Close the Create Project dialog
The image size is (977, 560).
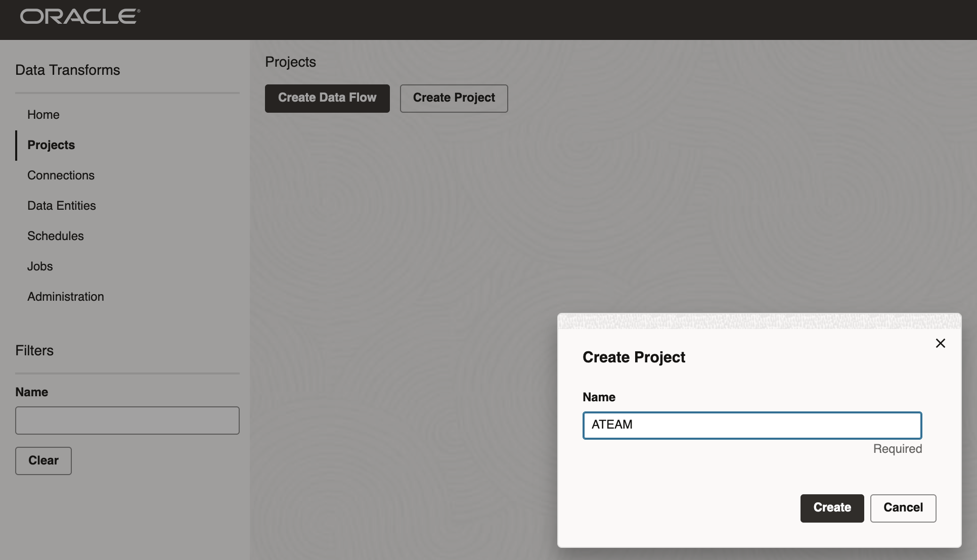coord(941,343)
